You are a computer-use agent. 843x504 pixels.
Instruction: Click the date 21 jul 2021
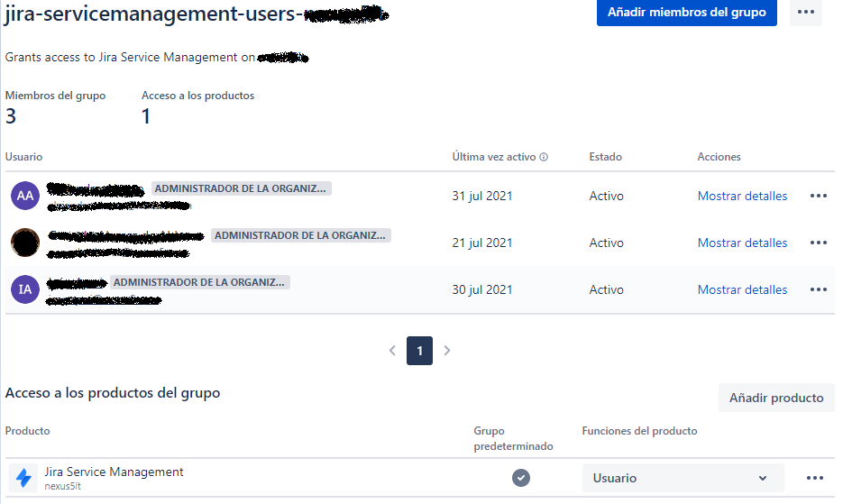tap(482, 243)
